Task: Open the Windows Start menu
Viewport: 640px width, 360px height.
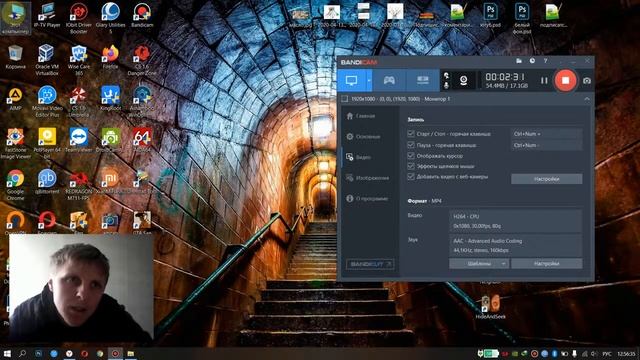Action: coord(7,353)
